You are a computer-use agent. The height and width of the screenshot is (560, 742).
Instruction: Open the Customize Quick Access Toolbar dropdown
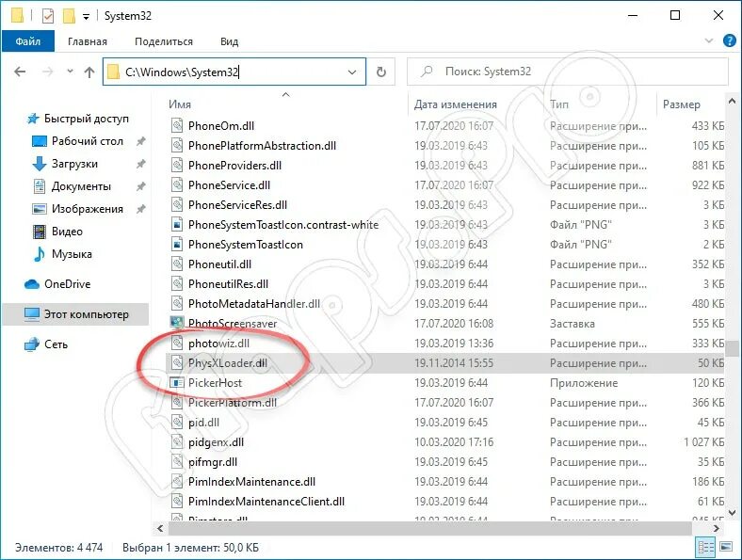[86, 17]
